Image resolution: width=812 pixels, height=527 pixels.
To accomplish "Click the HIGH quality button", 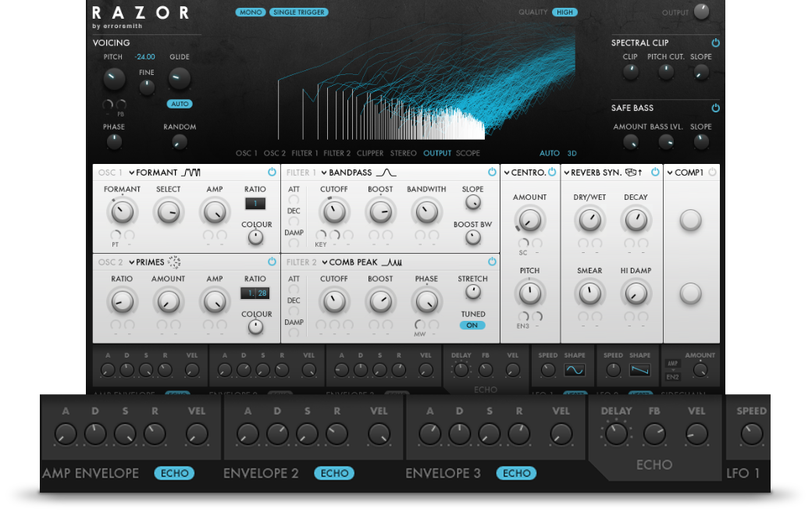I will [x=565, y=12].
